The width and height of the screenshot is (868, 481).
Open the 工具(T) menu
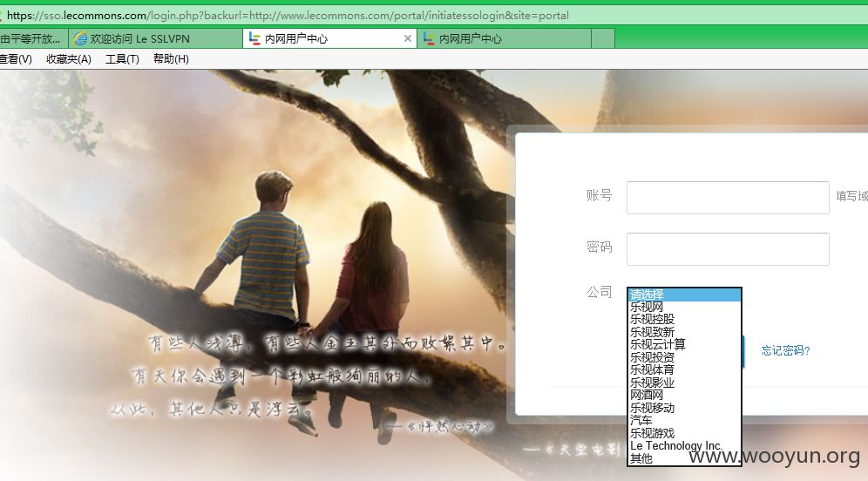pyautogui.click(x=122, y=59)
